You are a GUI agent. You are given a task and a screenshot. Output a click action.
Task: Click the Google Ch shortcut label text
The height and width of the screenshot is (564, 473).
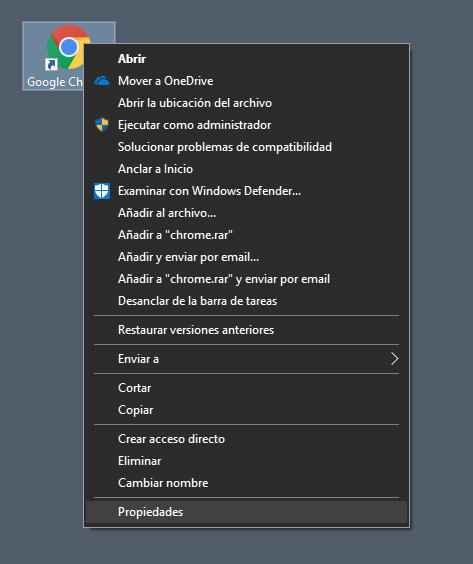pyautogui.click(x=55, y=82)
